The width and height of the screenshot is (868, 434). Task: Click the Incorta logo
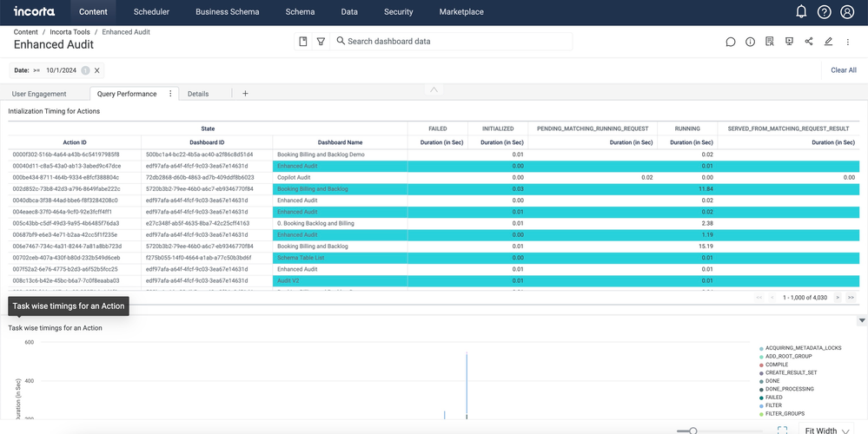point(34,11)
